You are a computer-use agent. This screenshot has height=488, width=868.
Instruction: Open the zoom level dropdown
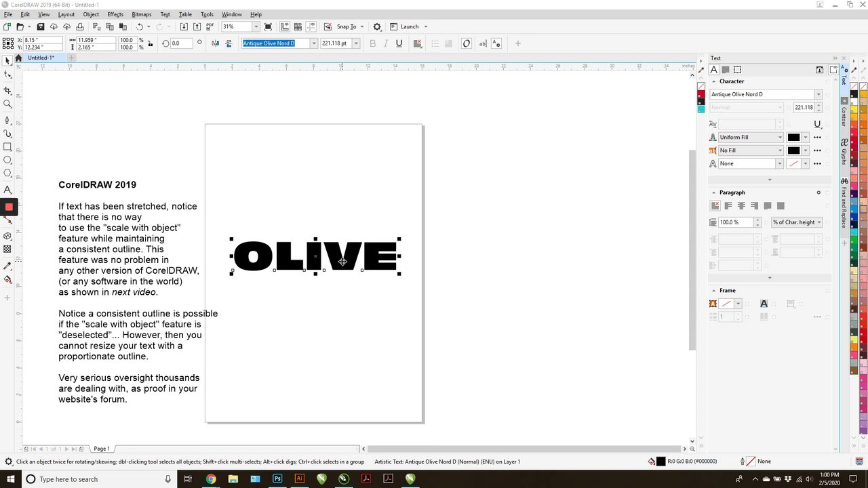coord(256,26)
